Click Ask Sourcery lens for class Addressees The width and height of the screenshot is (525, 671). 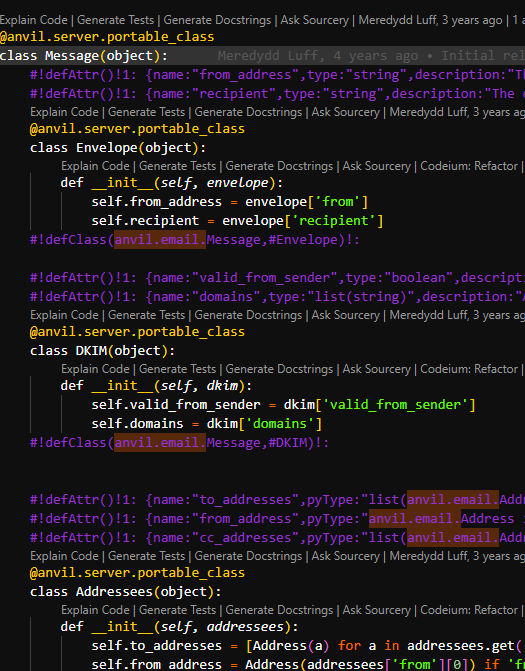[345, 556]
